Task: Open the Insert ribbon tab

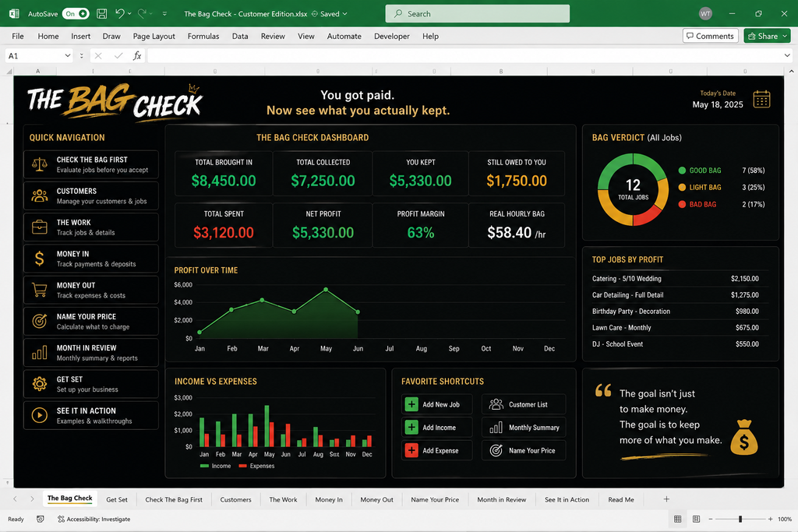Action: click(x=80, y=36)
